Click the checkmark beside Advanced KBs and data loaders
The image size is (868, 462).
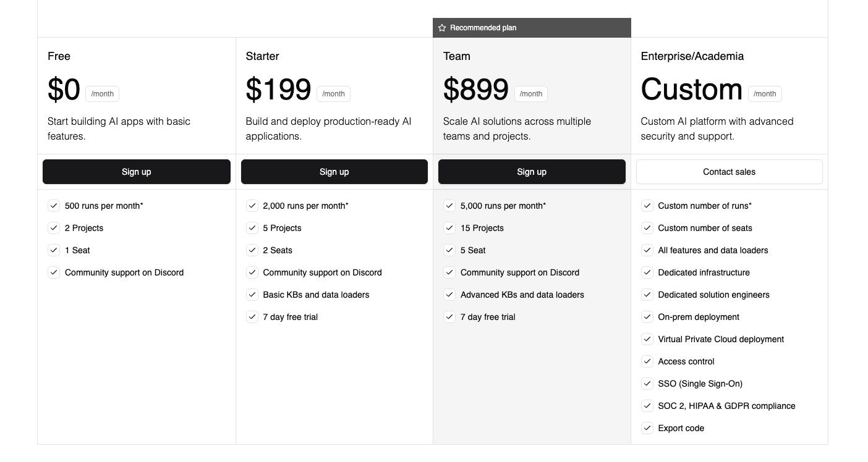(x=449, y=295)
